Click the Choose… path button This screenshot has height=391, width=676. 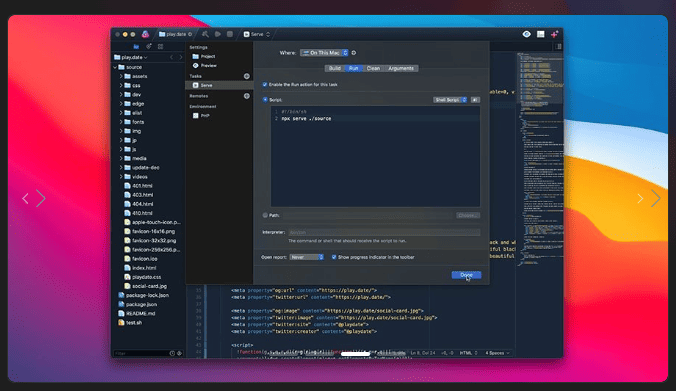468,215
